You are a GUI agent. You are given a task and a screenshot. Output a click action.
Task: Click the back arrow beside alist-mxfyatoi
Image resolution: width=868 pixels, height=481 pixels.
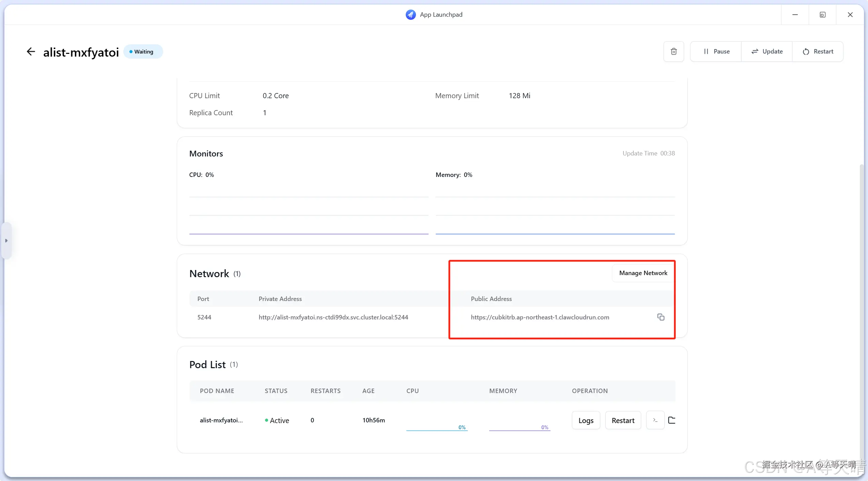pyautogui.click(x=31, y=52)
